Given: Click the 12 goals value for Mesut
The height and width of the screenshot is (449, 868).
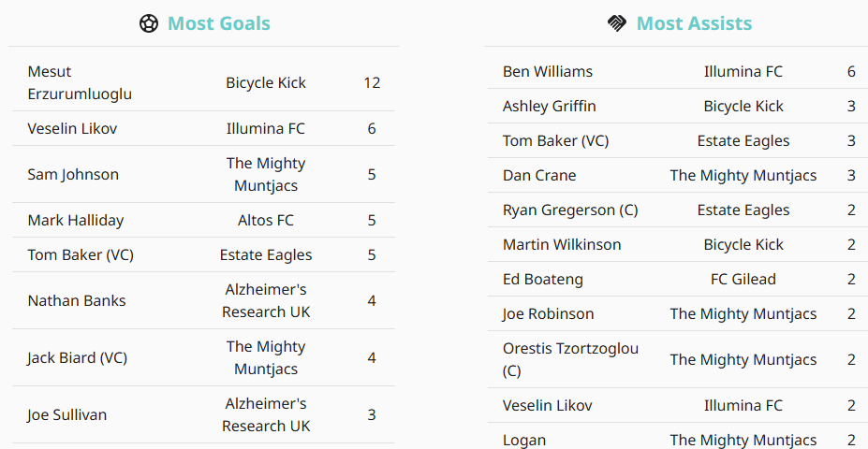Looking at the screenshot, I should (372, 82).
